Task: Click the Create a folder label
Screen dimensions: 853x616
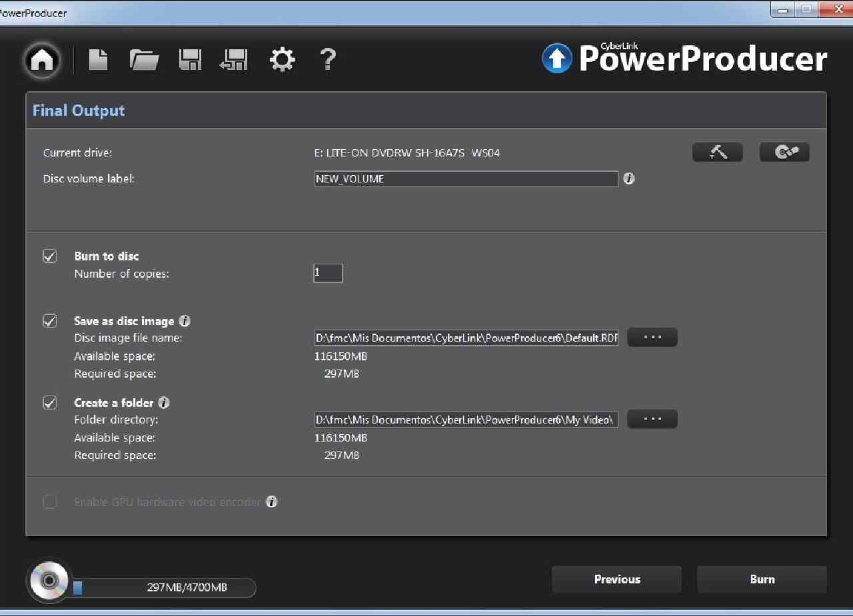Action: point(114,402)
